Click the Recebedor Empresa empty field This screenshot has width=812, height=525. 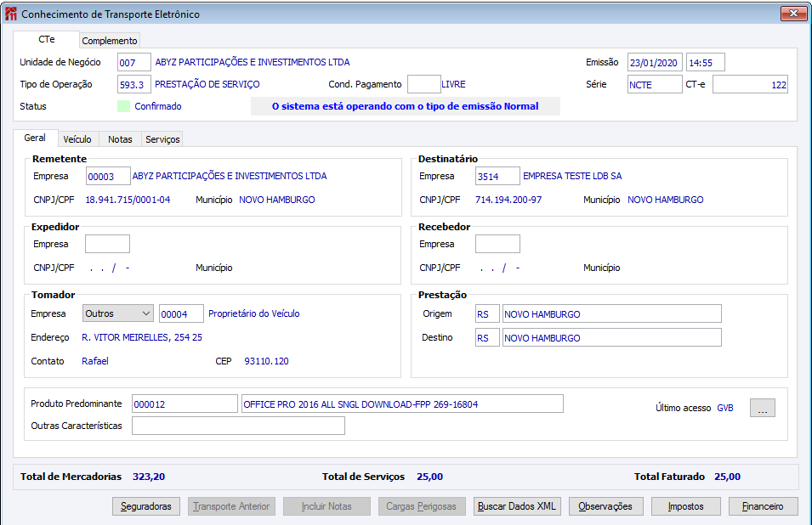(x=497, y=244)
